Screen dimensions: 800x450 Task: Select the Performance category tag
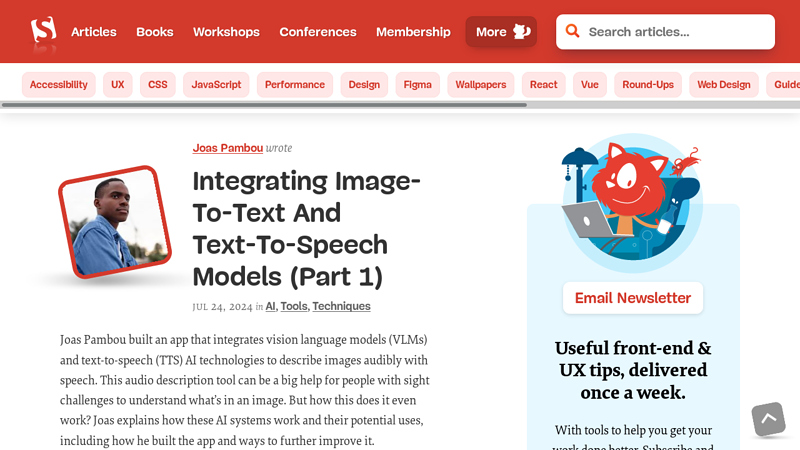click(295, 85)
